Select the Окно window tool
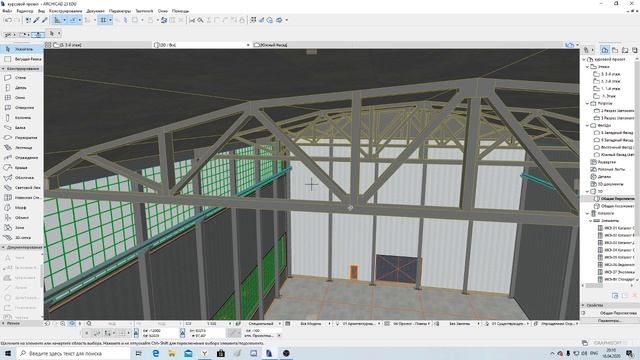This screenshot has height=360, width=640. (x=22, y=98)
